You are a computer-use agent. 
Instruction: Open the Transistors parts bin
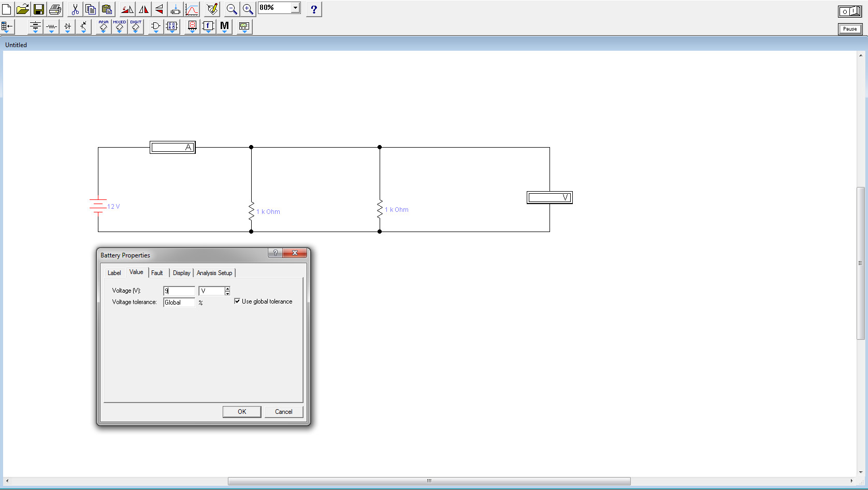[83, 26]
